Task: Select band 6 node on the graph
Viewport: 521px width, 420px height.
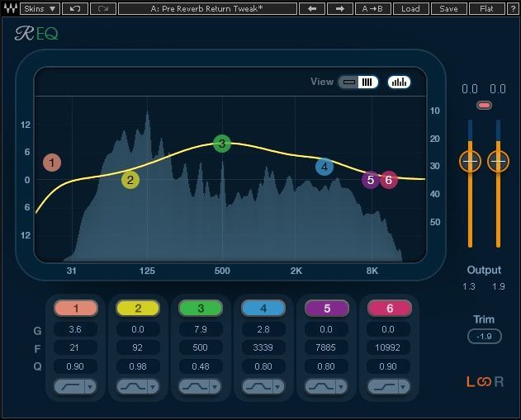Action: pyautogui.click(x=389, y=180)
